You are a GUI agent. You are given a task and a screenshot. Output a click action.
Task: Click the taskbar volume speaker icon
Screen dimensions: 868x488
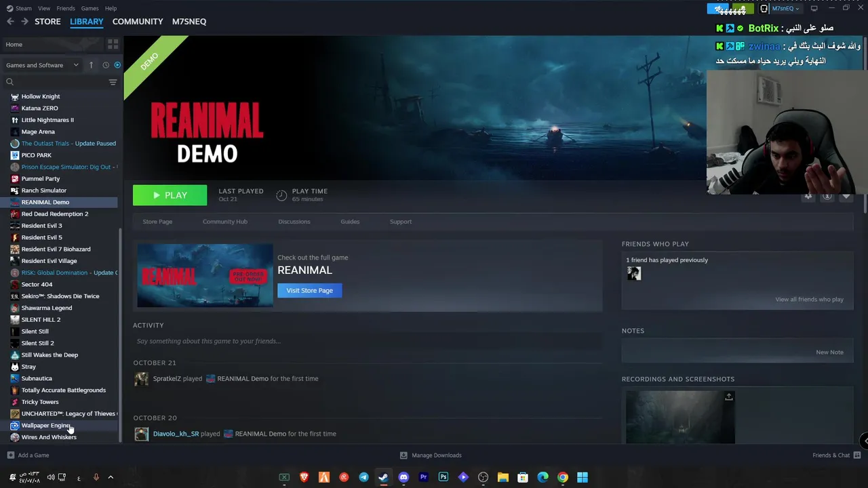pyautogui.click(x=51, y=477)
